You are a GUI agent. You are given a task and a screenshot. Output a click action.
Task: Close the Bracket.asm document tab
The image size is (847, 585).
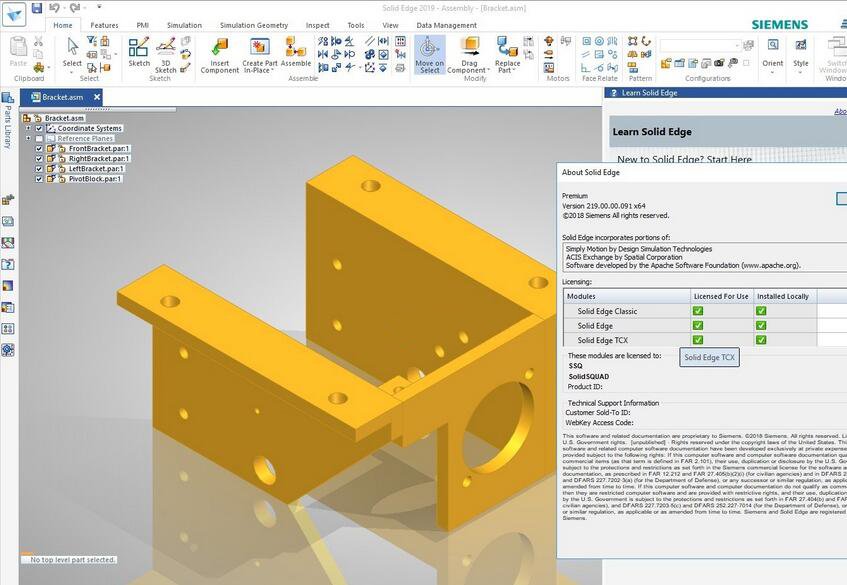pyautogui.click(x=97, y=97)
